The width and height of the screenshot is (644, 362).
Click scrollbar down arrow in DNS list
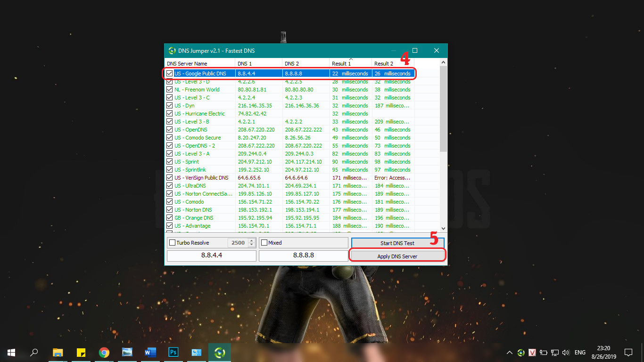[x=444, y=228]
